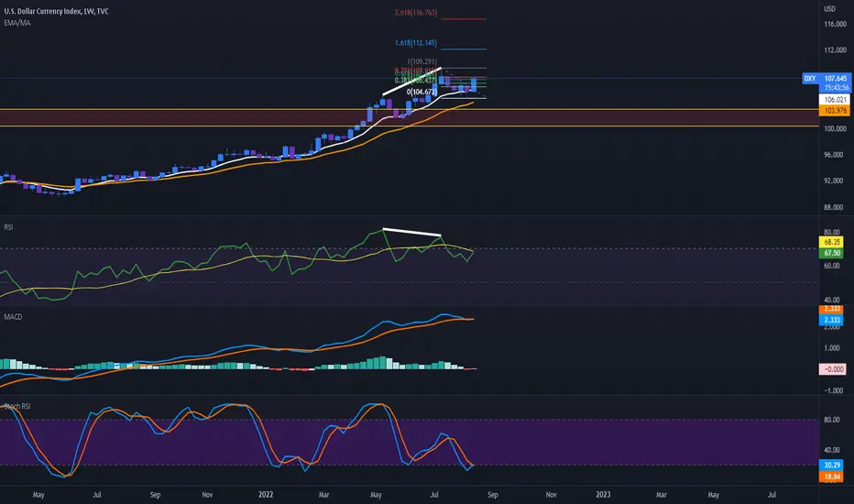Click the 116.000 price axis tick

coord(835,24)
